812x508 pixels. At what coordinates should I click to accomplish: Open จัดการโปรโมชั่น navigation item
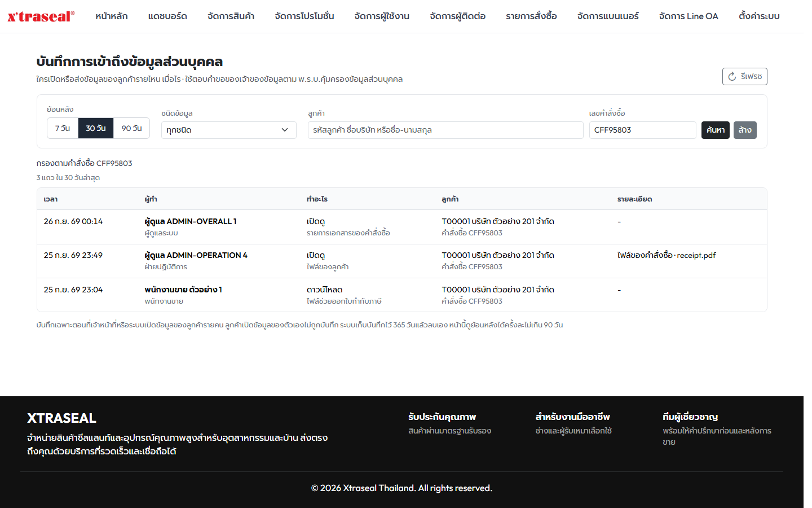pos(304,16)
